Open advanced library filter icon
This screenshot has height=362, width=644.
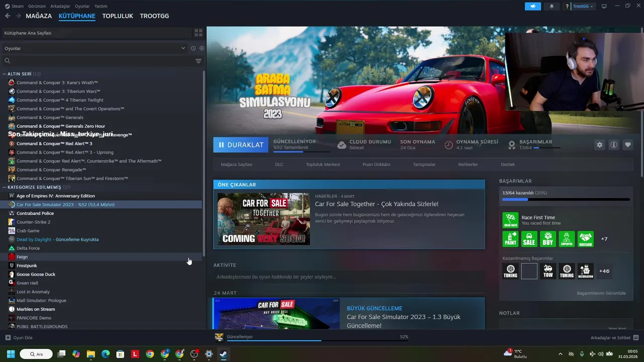[x=198, y=61]
